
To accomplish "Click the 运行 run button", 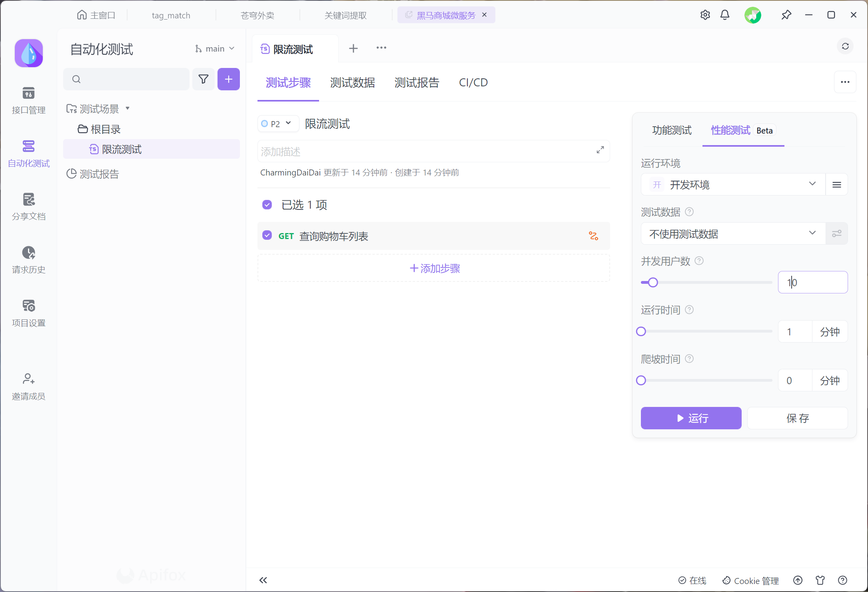I will pos(690,418).
